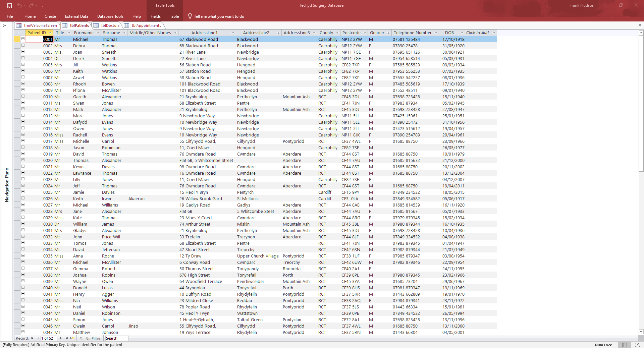This screenshot has height=348, width=644.
Task: Click the Frank Hudson account name
Action: 582,5
